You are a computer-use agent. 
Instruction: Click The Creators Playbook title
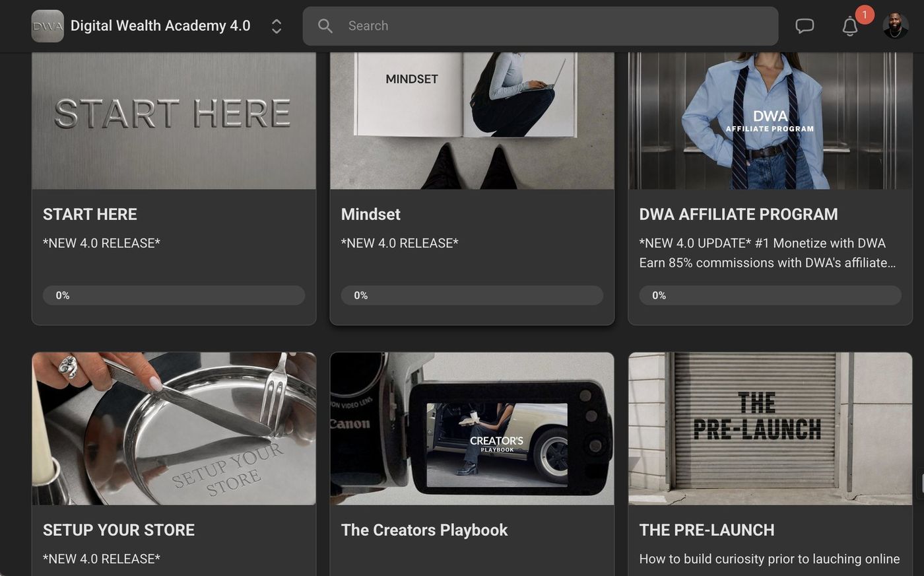click(x=424, y=530)
